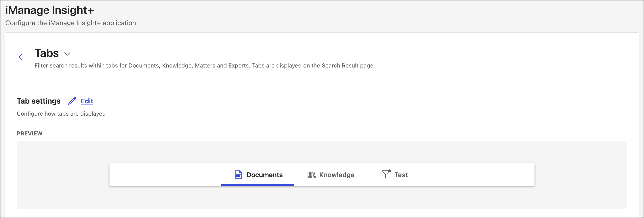Select the Documents tab label
644x218 pixels.
[264, 175]
